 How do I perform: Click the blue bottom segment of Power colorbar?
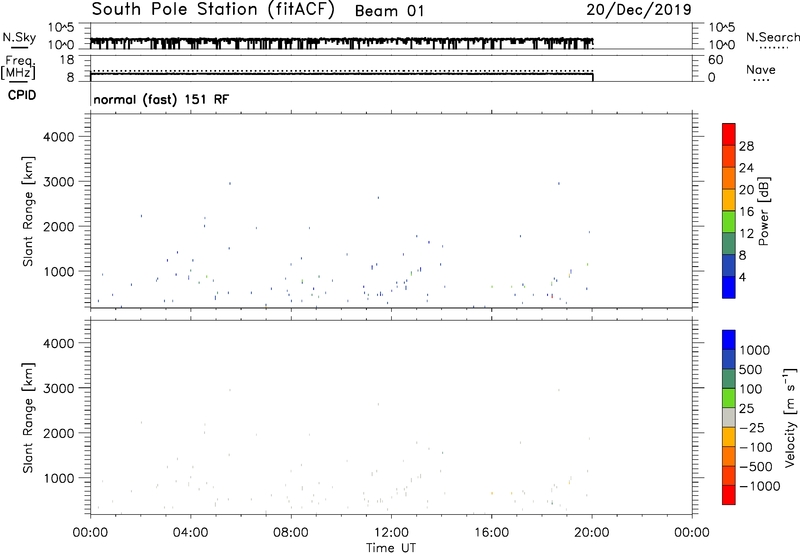(729, 287)
